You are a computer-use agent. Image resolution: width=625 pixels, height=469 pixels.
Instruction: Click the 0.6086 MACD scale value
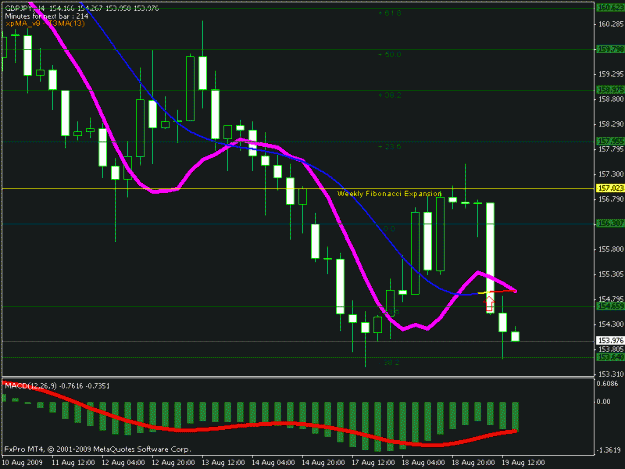click(608, 383)
